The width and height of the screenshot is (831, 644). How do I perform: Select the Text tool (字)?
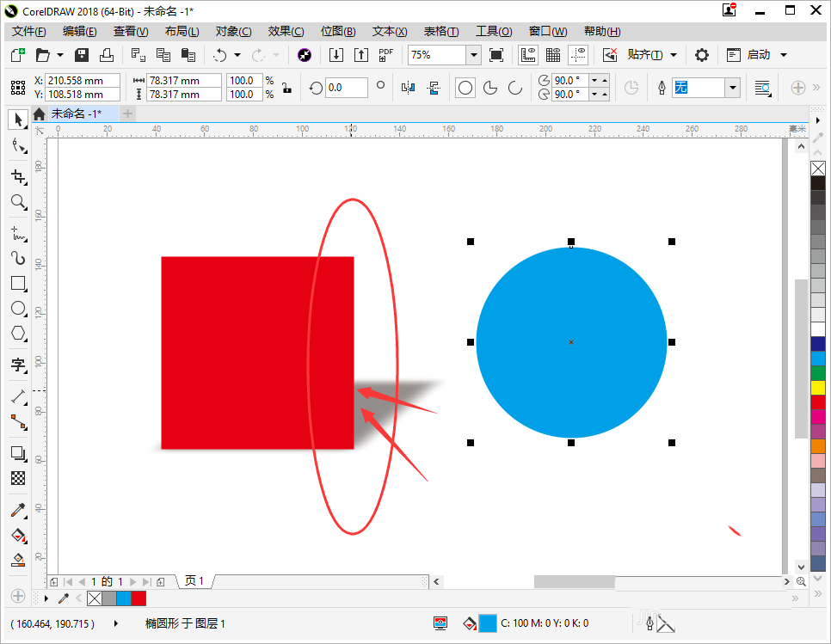coord(18,365)
